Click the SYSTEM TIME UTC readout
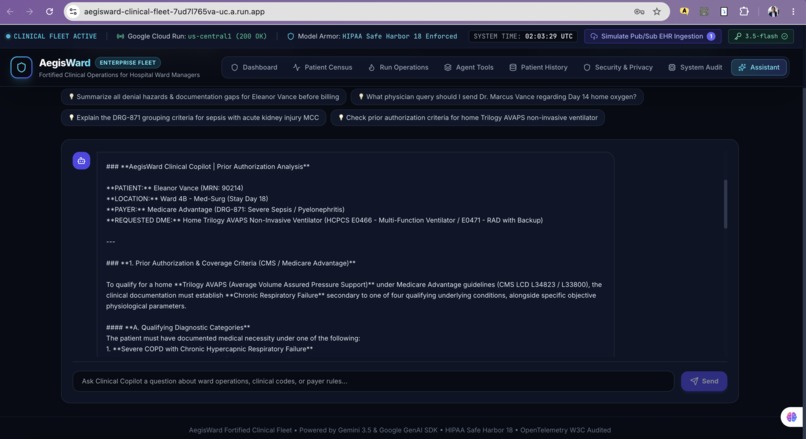 (523, 36)
